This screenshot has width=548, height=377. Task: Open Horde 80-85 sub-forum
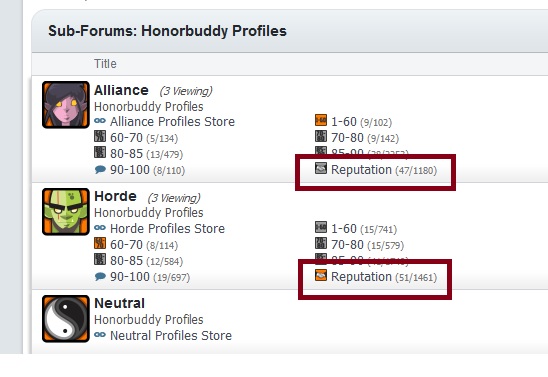pos(127,261)
